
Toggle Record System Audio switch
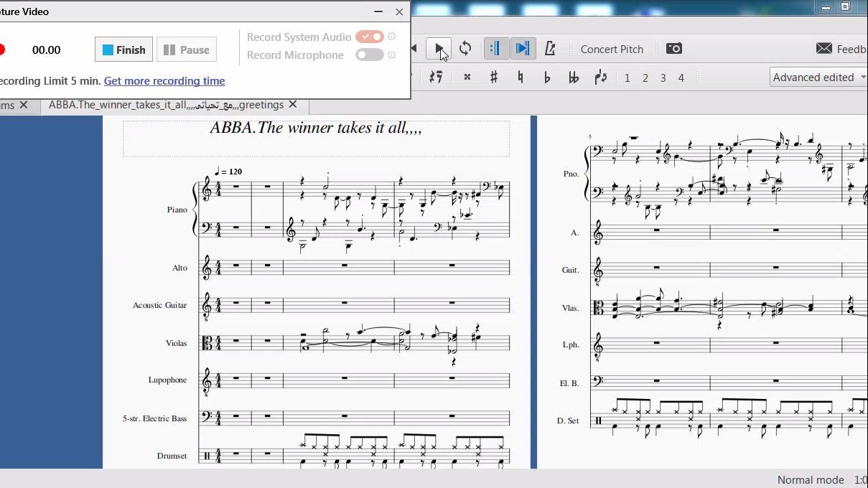coord(370,37)
